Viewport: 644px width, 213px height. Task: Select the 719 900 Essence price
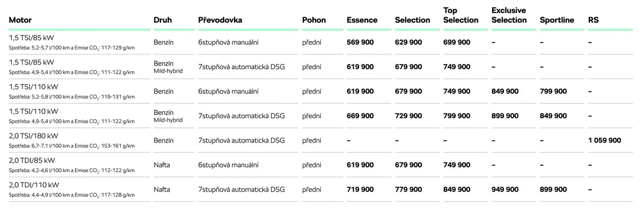tap(360, 189)
